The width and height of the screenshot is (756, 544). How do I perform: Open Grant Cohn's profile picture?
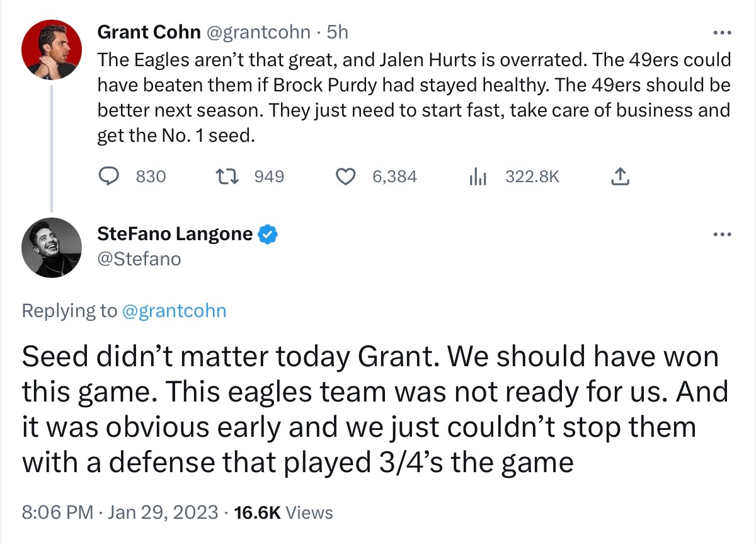coord(52,50)
